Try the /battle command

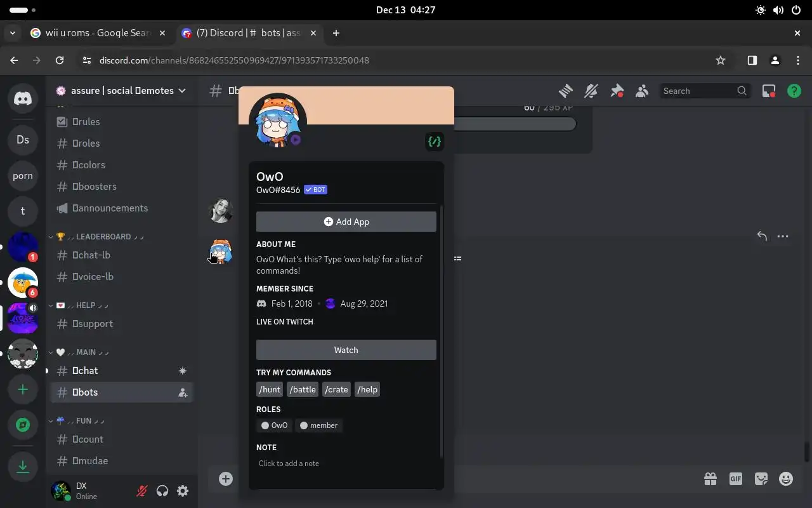(303, 389)
